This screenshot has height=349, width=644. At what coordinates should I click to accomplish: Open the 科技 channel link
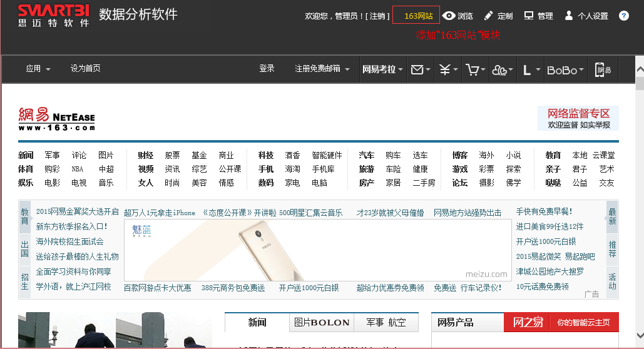point(266,155)
